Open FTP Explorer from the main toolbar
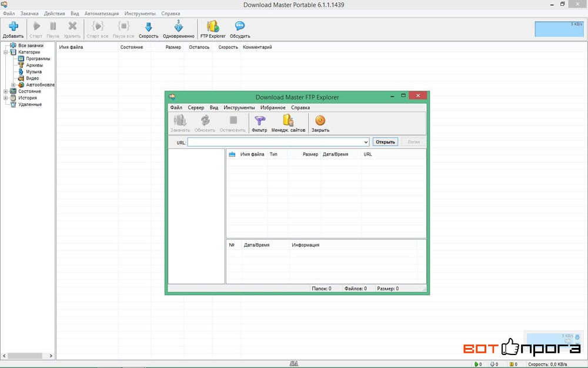588x368 pixels. 213,26
